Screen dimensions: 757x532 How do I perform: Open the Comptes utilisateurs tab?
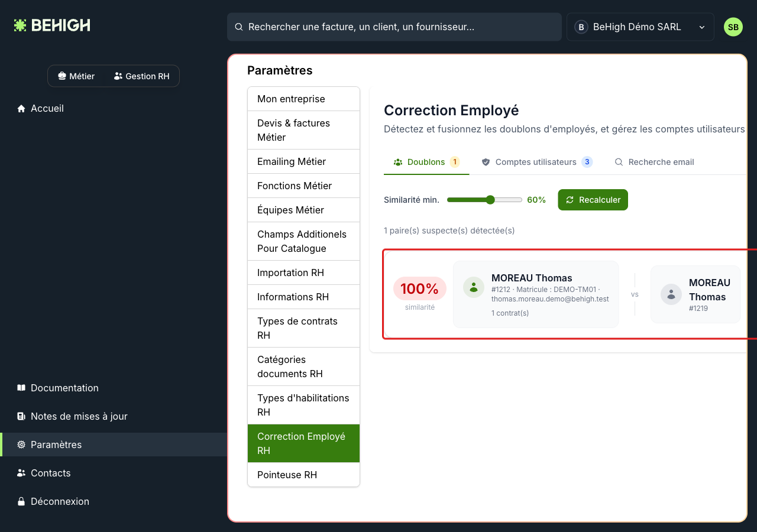(x=537, y=162)
